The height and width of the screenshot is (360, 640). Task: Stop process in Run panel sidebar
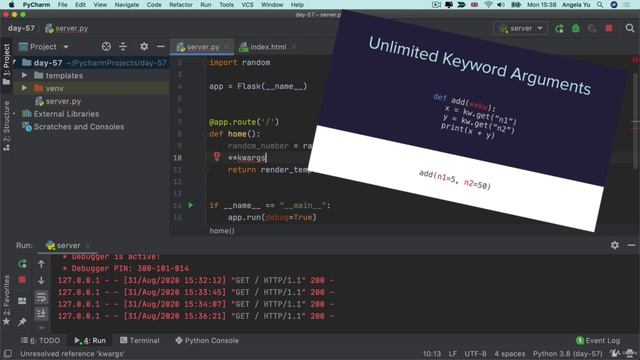coord(22,280)
